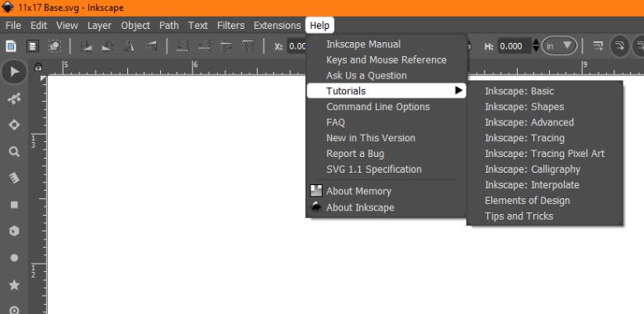Select the Measure tool
Viewport: 644px width, 314px height.
pyautogui.click(x=14, y=178)
